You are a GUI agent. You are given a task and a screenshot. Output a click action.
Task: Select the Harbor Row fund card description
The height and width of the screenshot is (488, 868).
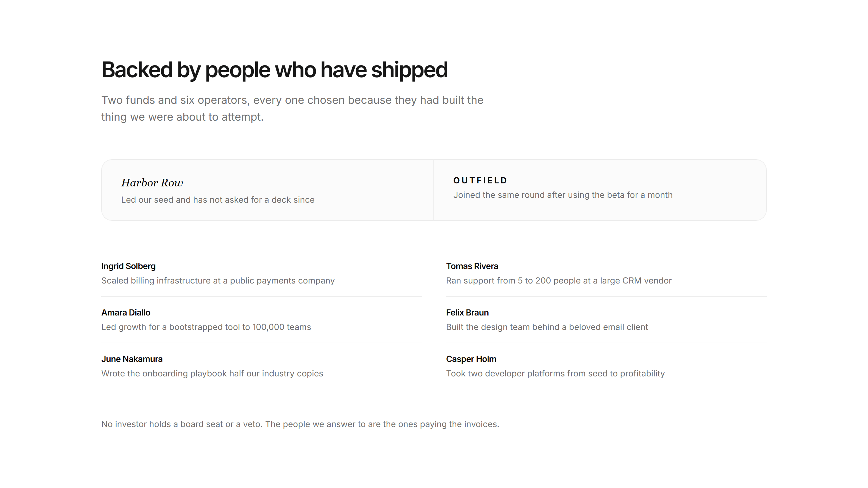coord(218,200)
